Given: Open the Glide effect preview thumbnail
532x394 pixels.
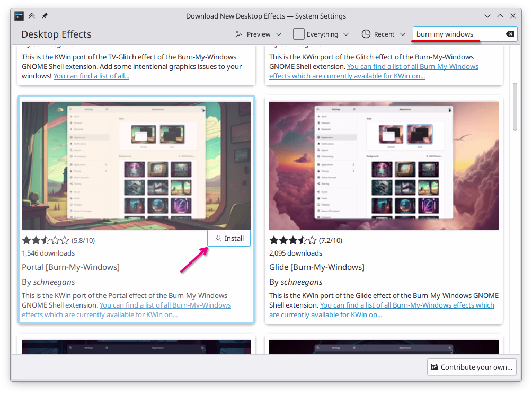Looking at the screenshot, I should (x=384, y=165).
